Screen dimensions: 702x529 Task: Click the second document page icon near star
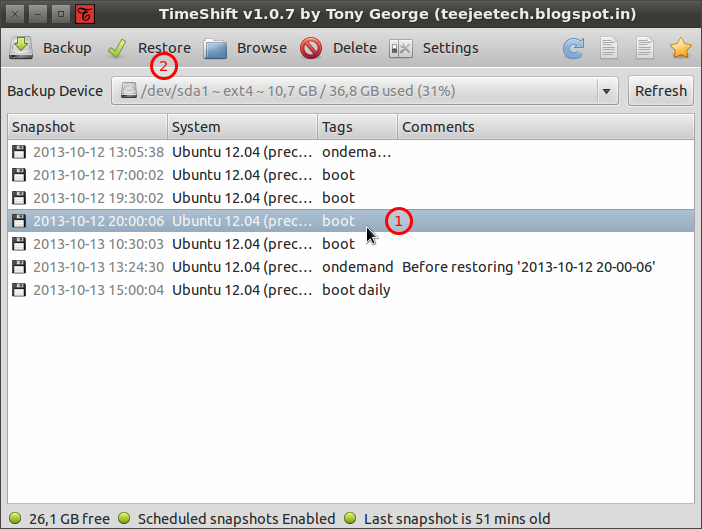click(645, 48)
